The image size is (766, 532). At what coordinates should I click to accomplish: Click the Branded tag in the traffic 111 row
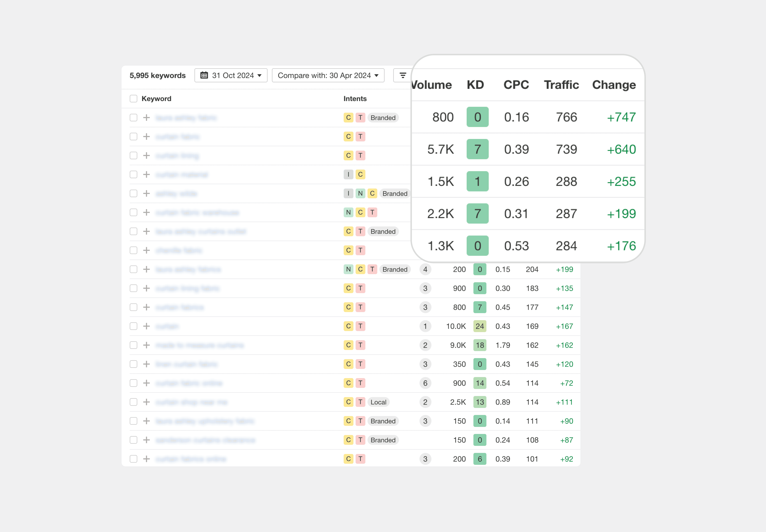pos(383,421)
